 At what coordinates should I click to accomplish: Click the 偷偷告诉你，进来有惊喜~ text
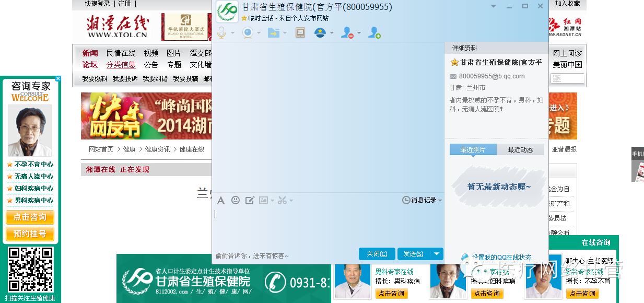click(252, 256)
